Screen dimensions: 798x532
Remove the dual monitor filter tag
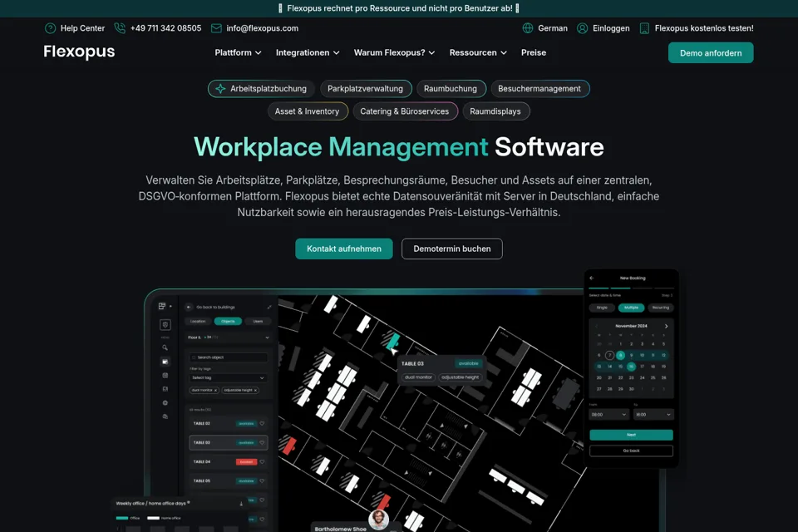pyautogui.click(x=216, y=391)
